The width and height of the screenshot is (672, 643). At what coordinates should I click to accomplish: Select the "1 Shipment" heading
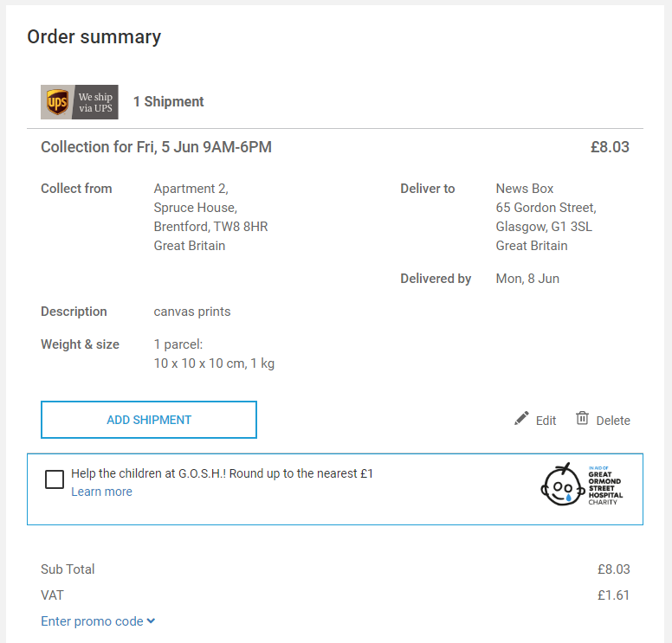click(x=169, y=102)
